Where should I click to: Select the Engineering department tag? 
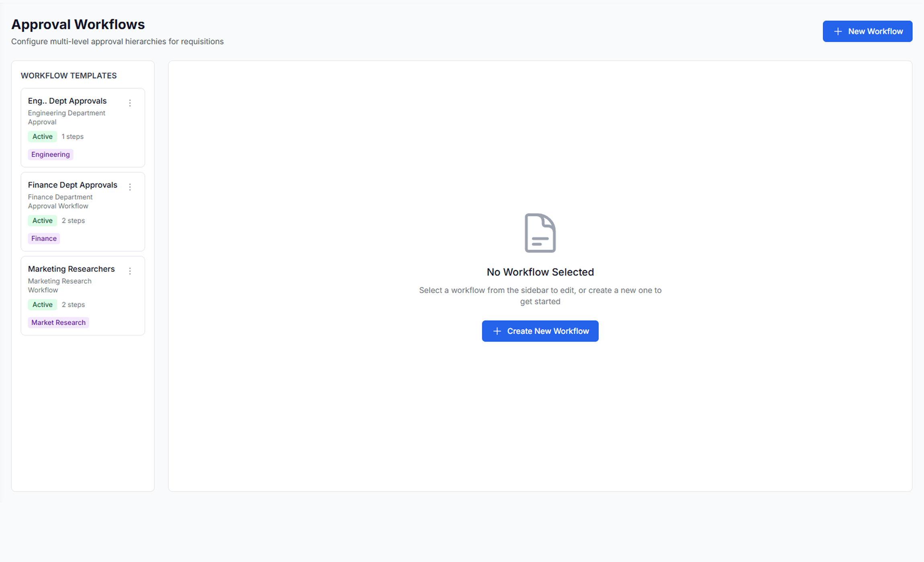[x=50, y=154]
